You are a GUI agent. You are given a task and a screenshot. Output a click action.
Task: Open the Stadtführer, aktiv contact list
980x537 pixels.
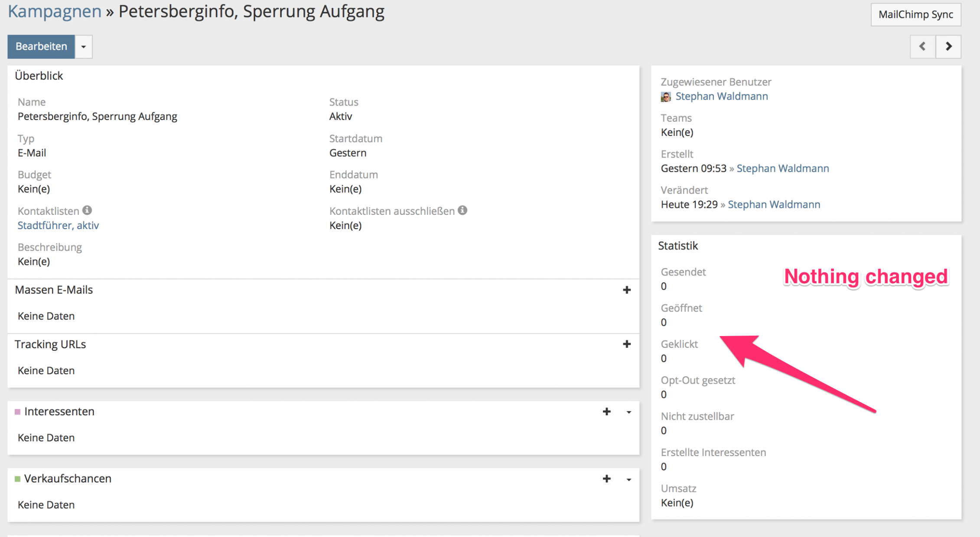coord(58,225)
